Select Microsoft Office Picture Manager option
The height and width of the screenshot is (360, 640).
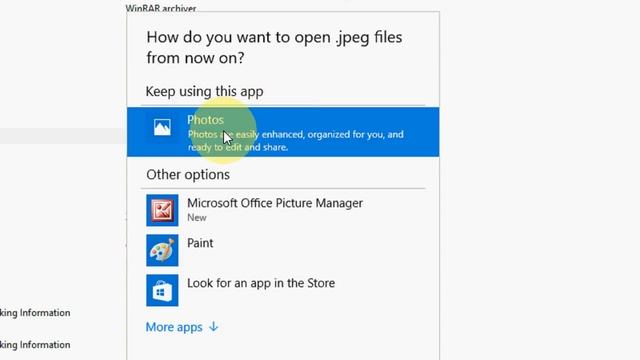pos(283,210)
